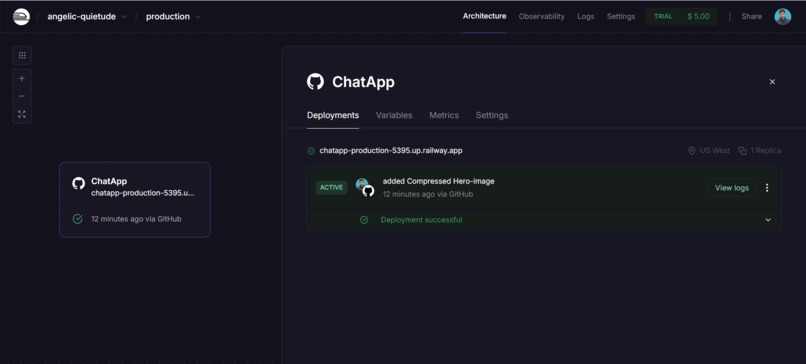Open the project Settings in top navigation
This screenshot has height=364, width=806.
pos(621,16)
